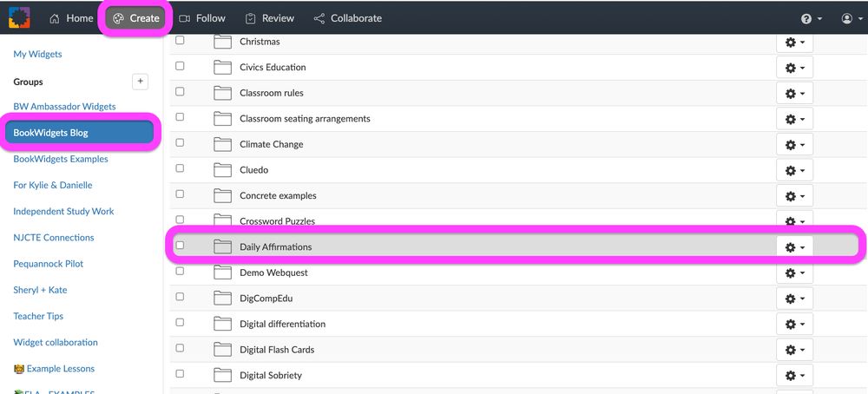The width and height of the screenshot is (868, 394).
Task: Open the user account menu
Action: click(x=852, y=18)
